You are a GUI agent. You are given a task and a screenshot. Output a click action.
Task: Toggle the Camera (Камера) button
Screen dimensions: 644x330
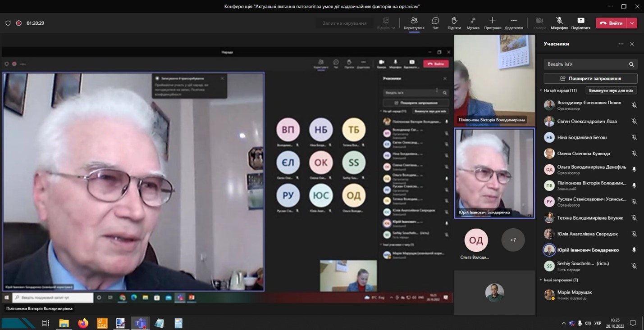[539, 21]
